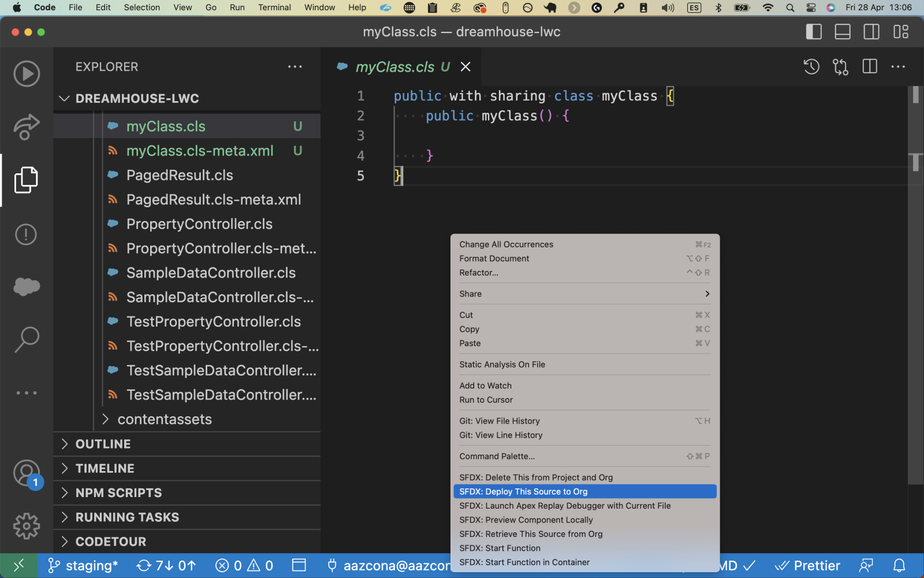Click the Wi-Fi menu bar icon
Image resolution: width=924 pixels, height=578 pixels.
[x=767, y=8]
